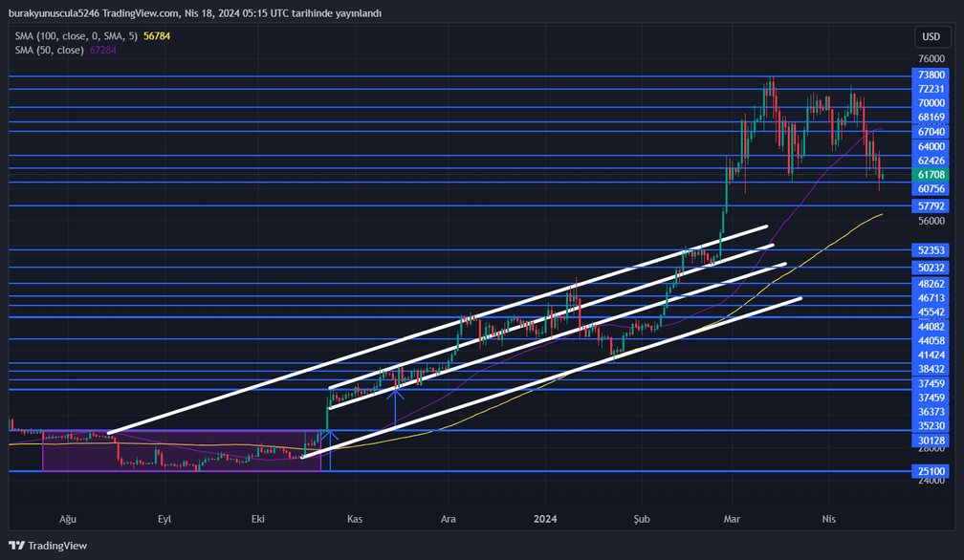
Task: Select the SMA 100 indicator legend
Action: pos(77,35)
